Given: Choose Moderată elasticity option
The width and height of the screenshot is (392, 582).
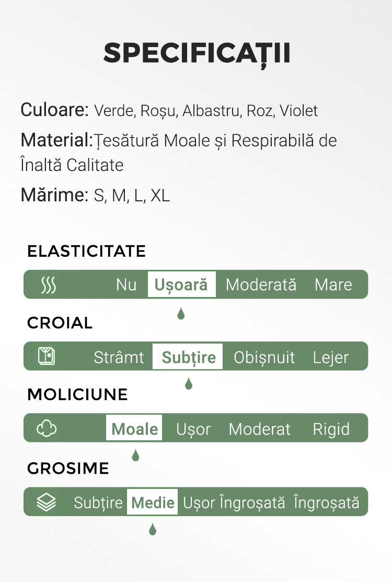Looking at the screenshot, I should (261, 284).
